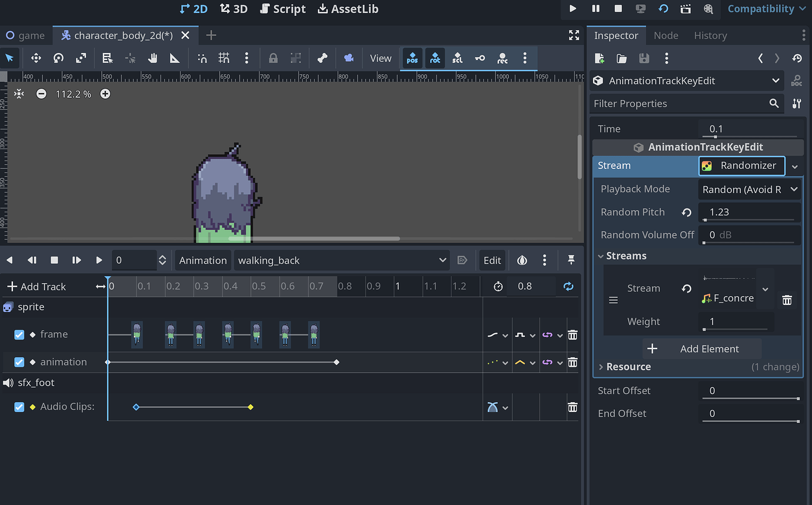Toggle scale key insertion (scl)
The height and width of the screenshot is (505, 812).
(457, 58)
